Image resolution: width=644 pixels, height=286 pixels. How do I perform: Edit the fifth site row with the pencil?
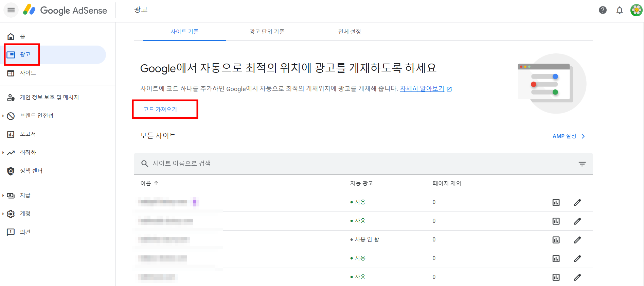click(577, 277)
